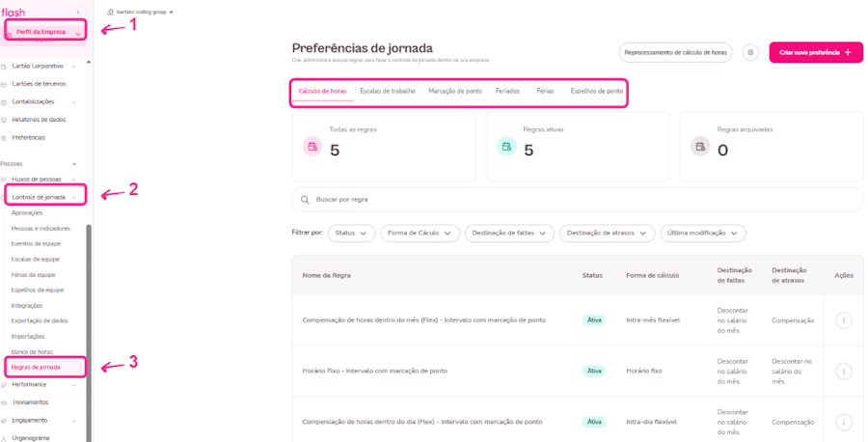Open Espelhos da equipe page
Screen dimensions: 868x442
[37, 290]
